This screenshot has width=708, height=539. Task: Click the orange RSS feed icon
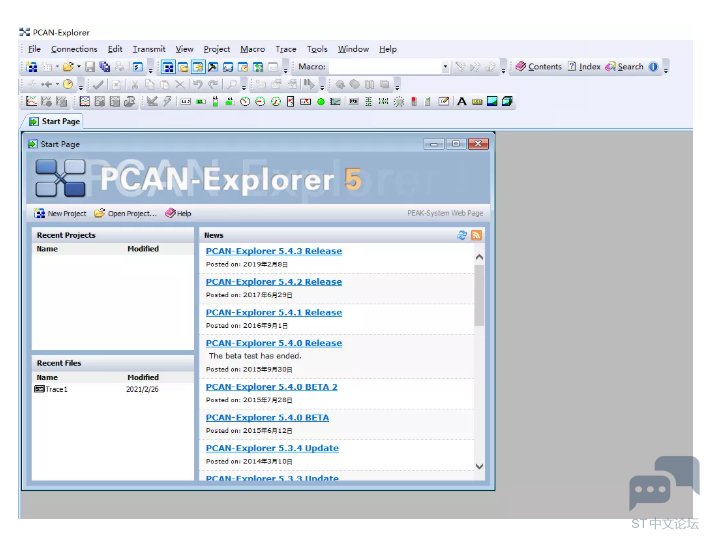(x=476, y=235)
